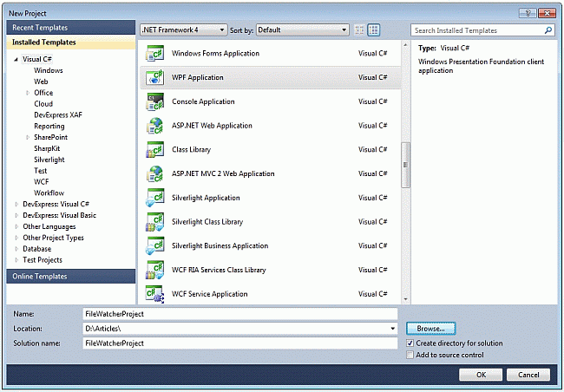
Task: Select the DevExpress XAF tree item
Action: [58, 115]
